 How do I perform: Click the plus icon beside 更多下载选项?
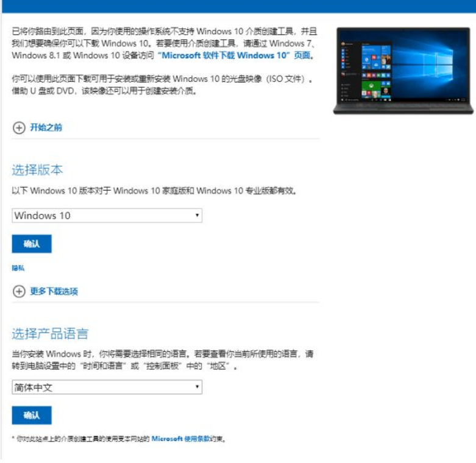(x=19, y=291)
